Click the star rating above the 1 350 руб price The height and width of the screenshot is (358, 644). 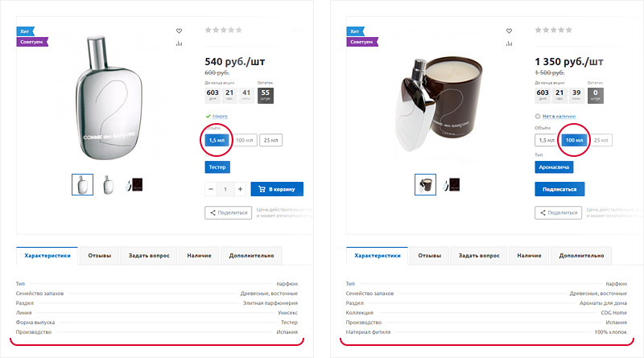click(554, 31)
